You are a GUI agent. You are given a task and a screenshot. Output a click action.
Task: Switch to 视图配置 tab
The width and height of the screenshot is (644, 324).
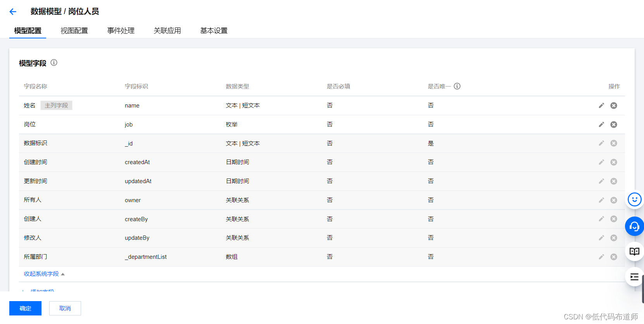[x=74, y=31]
